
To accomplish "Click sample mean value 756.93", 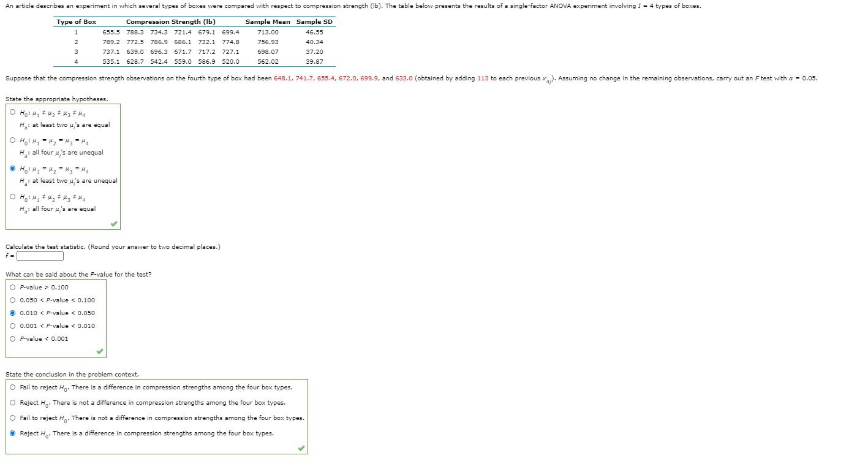I will tap(268, 42).
